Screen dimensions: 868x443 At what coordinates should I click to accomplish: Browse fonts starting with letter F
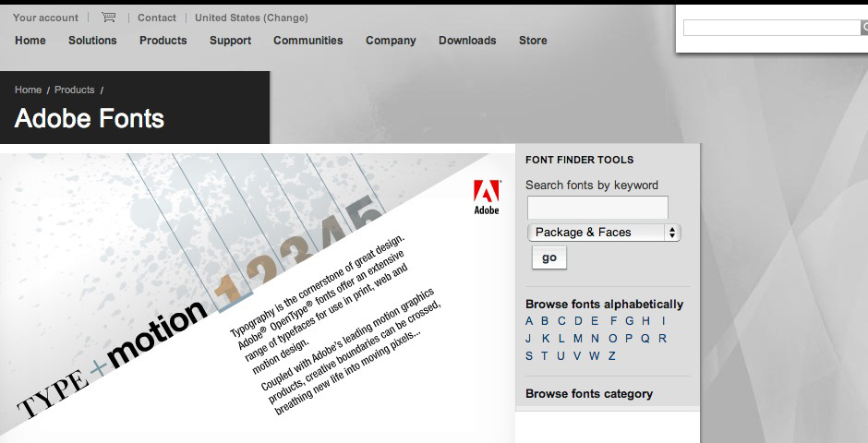tap(613, 321)
